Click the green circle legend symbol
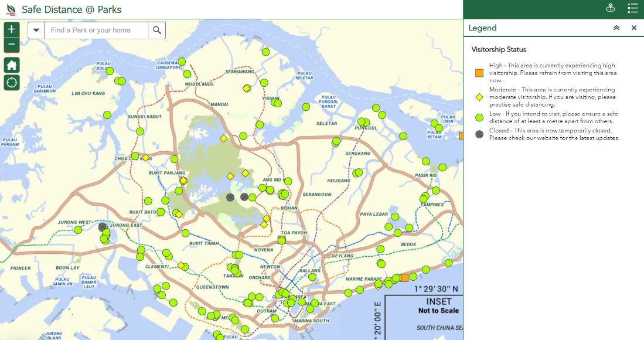This screenshot has width=644, height=340. (479, 118)
